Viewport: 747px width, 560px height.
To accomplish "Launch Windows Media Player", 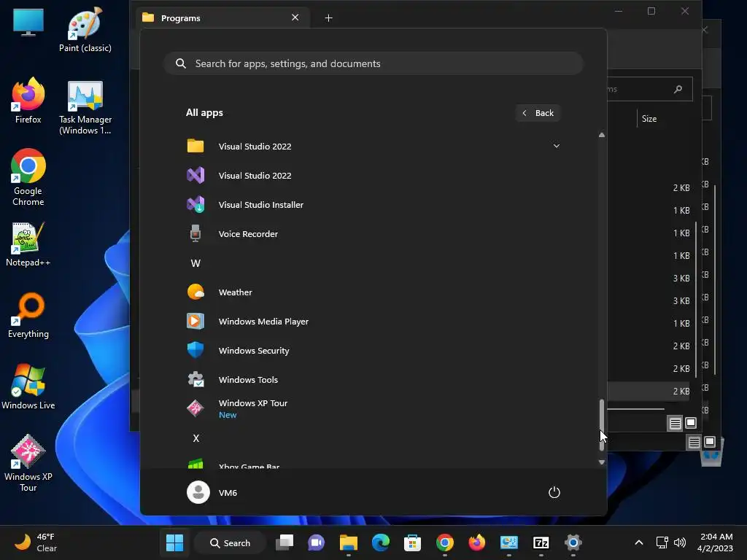I will tap(373, 322).
